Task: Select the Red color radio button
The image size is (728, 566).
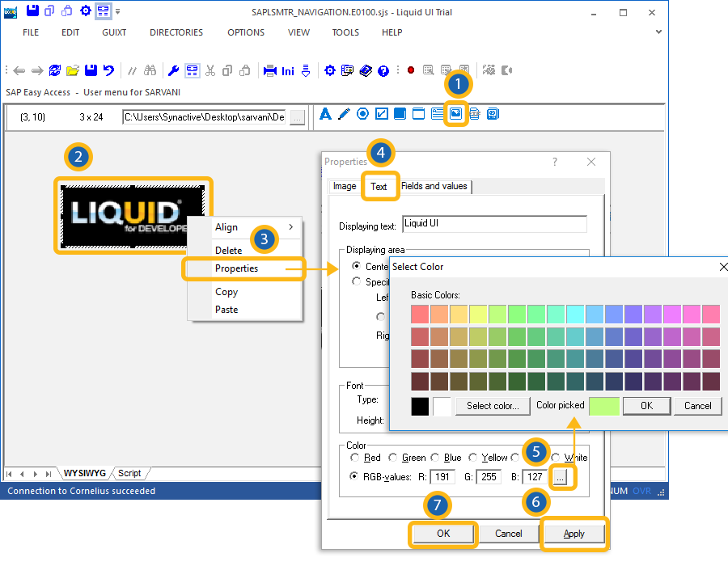Action: pos(356,458)
